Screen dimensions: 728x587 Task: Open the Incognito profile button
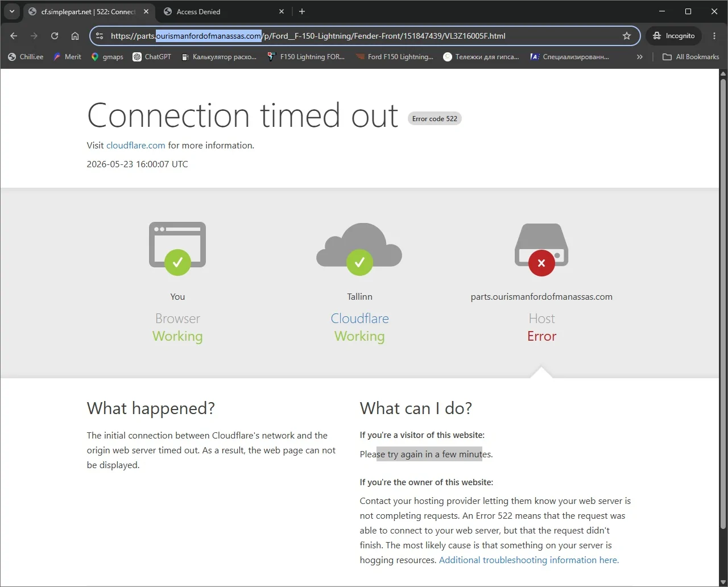click(674, 36)
